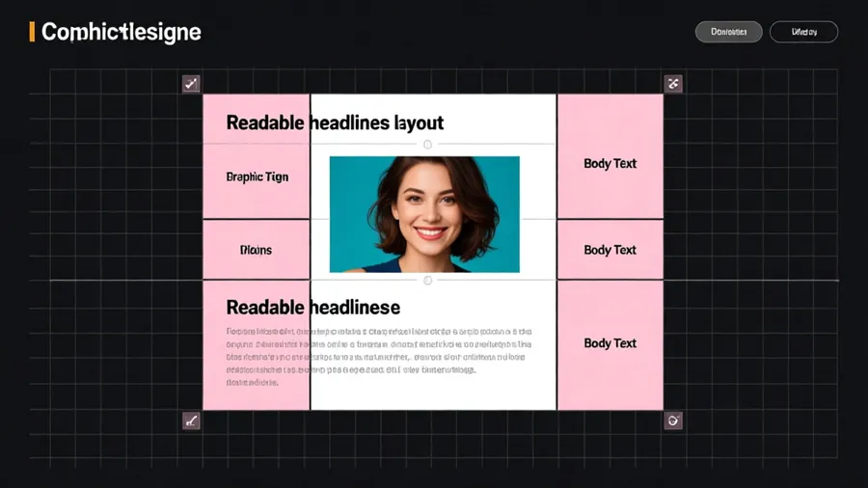Select the 'Readable headlines layout' heading
868x488 pixels.
(x=335, y=122)
